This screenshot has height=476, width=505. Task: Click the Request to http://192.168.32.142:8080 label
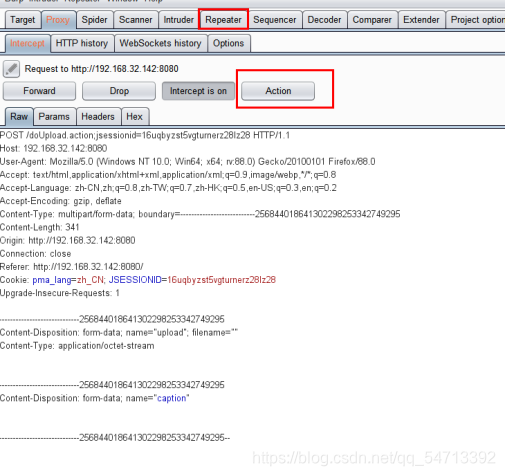(x=102, y=69)
